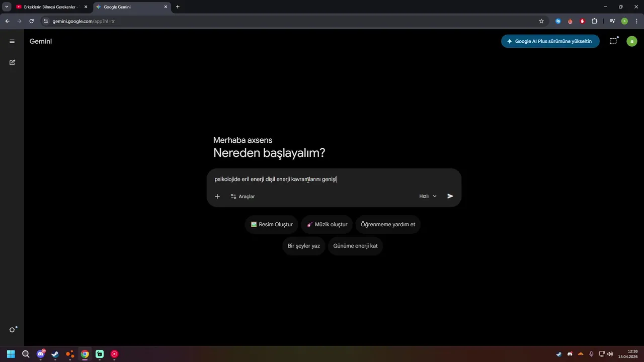Send the prompt with the arrow button

point(450,196)
